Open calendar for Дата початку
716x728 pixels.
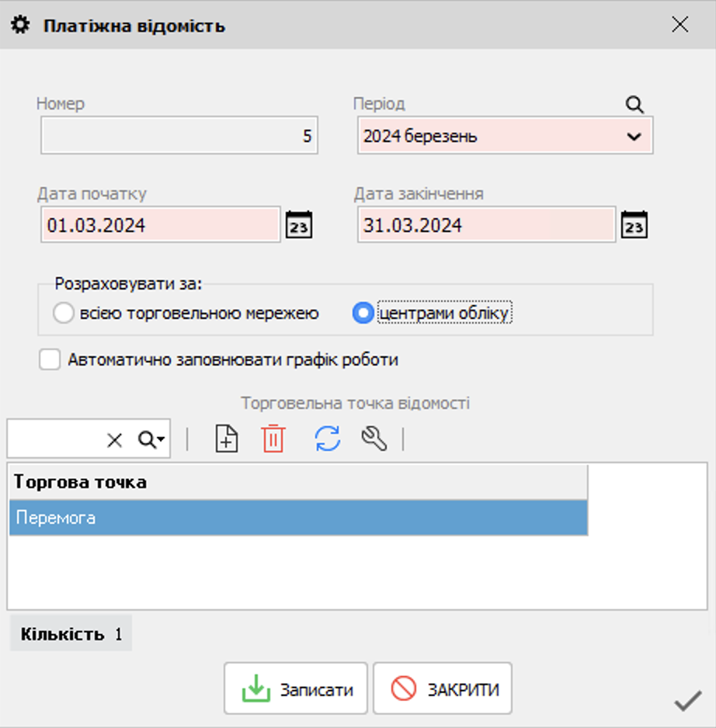click(299, 225)
